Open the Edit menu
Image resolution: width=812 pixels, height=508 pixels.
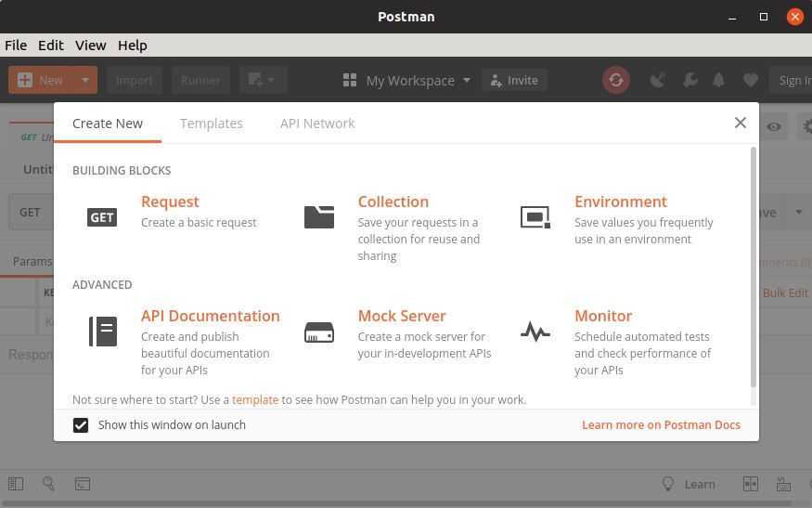[51, 46]
